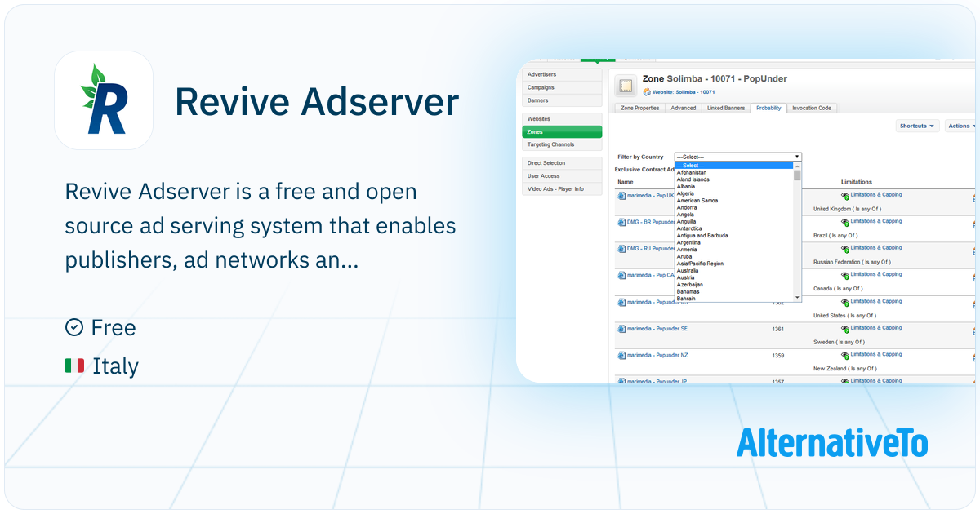Open Targeting Channels in the sidebar
This screenshot has width=980, height=514.
coord(562,144)
